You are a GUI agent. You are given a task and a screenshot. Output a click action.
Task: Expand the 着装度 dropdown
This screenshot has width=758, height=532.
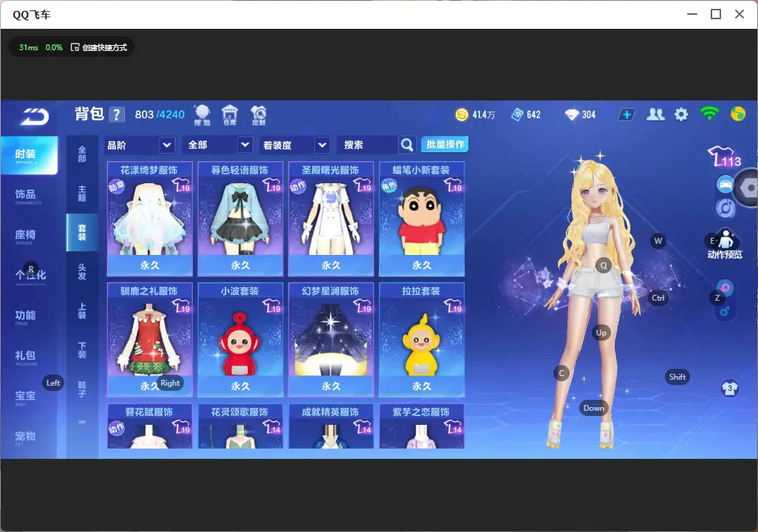pos(295,145)
